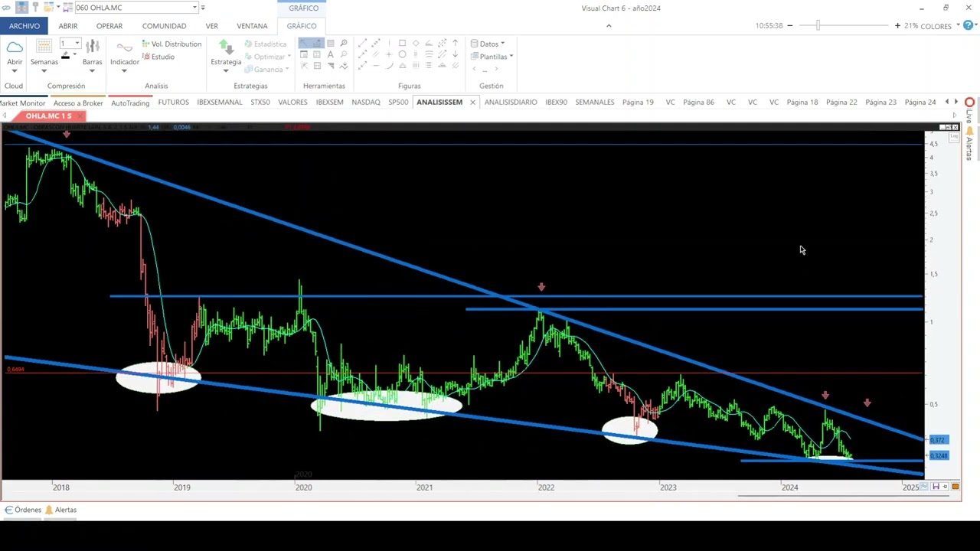This screenshot has height=551, width=980.
Task: Open the Órdenes panel
Action: click(x=23, y=510)
